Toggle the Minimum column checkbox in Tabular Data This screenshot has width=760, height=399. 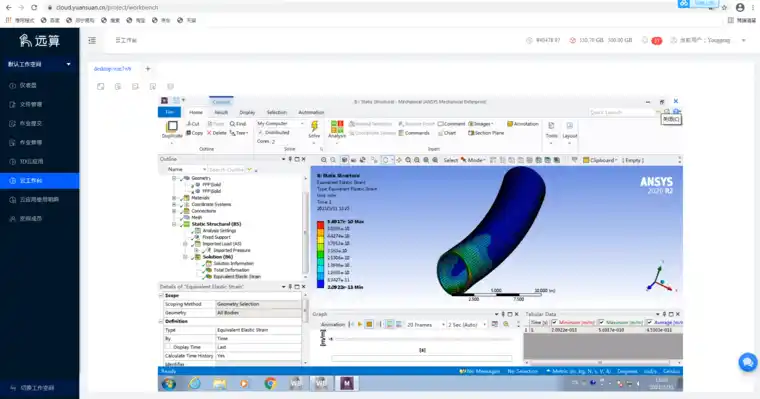(x=554, y=322)
